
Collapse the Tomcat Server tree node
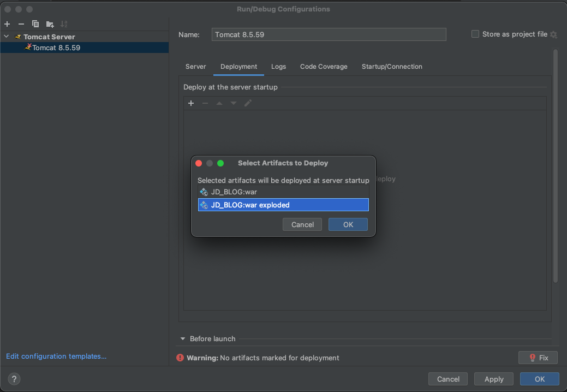(x=7, y=37)
